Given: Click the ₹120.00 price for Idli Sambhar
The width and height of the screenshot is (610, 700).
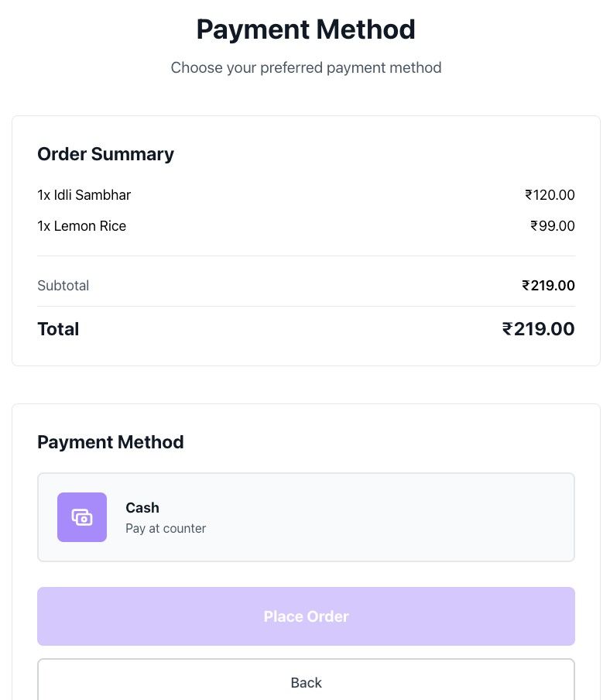Looking at the screenshot, I should coord(550,195).
